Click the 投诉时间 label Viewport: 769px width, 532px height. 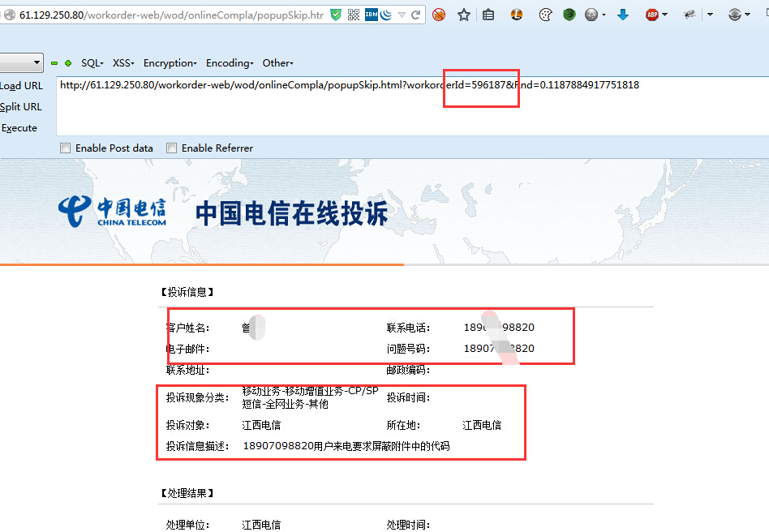coord(408,397)
